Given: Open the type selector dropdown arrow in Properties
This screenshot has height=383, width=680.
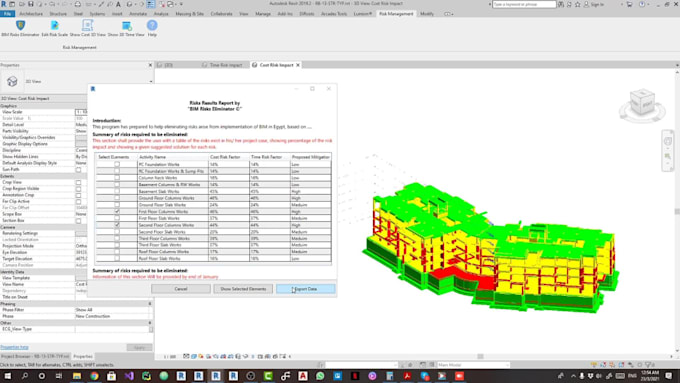Looking at the screenshot, I should 151,81.
